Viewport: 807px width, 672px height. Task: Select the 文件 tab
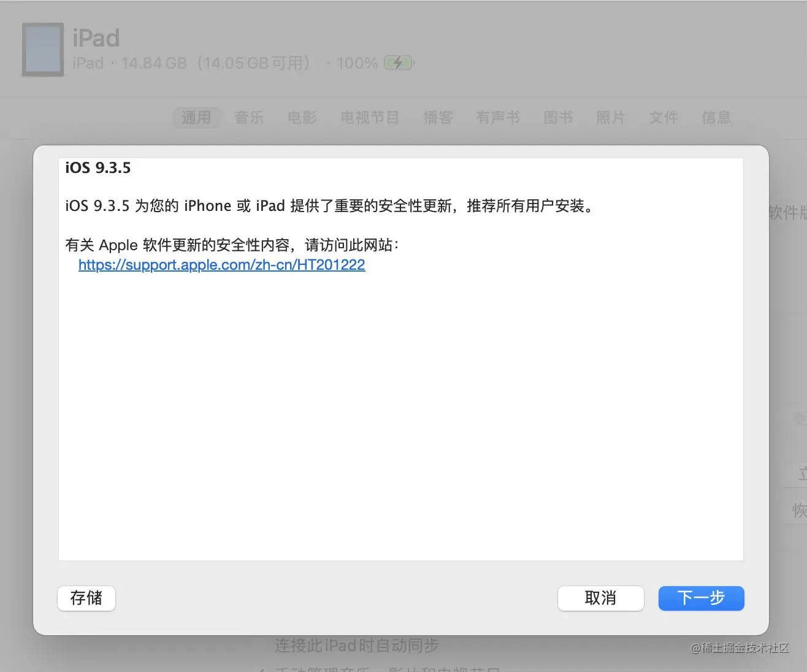[x=664, y=117]
